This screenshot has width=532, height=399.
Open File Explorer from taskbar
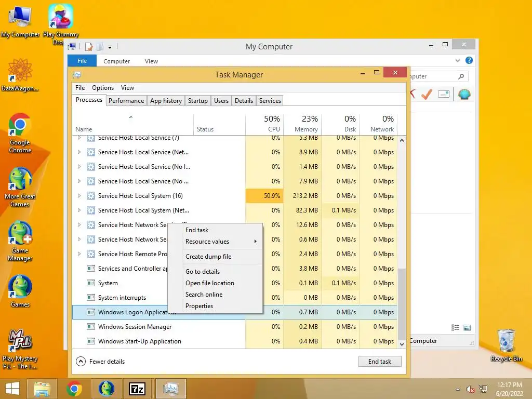coord(42,389)
